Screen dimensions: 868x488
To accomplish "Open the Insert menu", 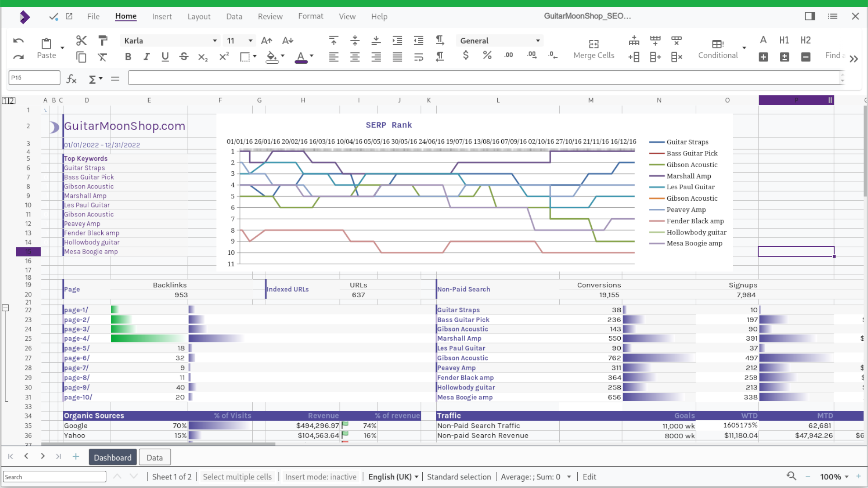I will pos(162,16).
